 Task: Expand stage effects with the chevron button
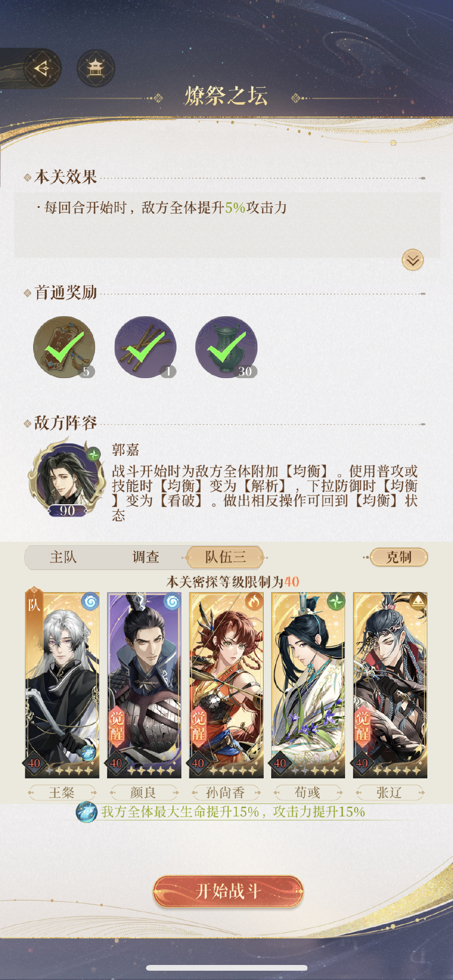coord(413,260)
